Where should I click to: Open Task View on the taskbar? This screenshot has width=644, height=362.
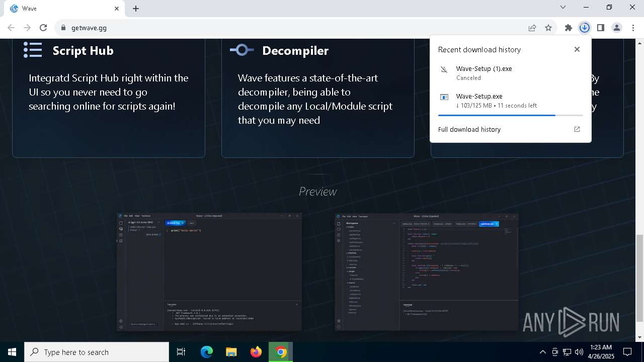[181, 352]
